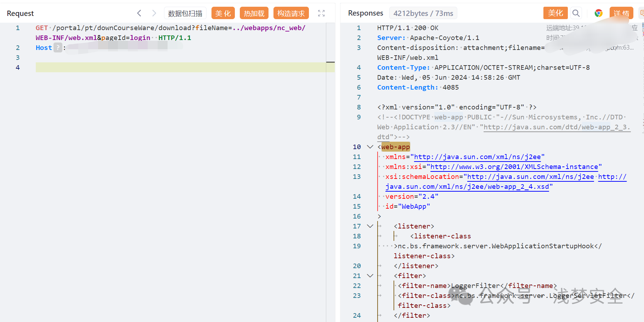
Task: Go to the previous request with the left arrow
Action: pos(139,13)
